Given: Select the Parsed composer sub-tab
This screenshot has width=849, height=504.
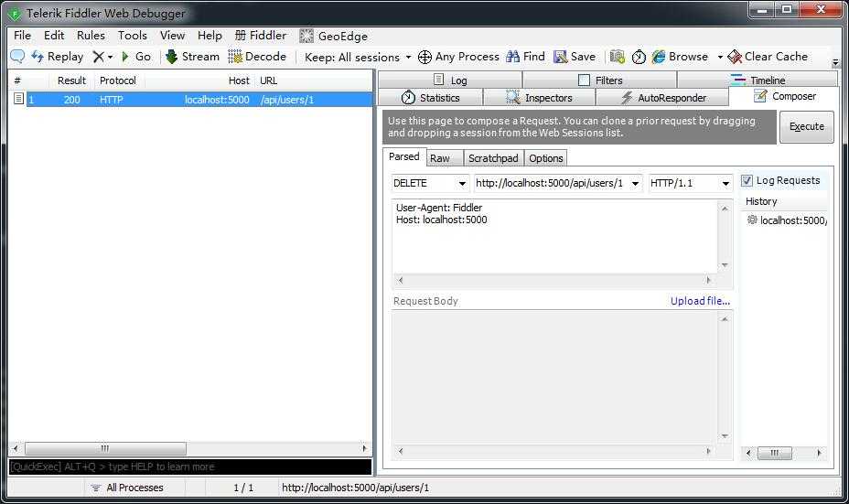Looking at the screenshot, I should (404, 156).
